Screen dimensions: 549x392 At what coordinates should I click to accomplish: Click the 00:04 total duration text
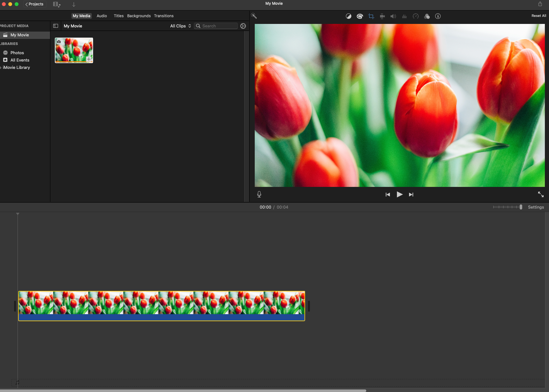coord(282,207)
